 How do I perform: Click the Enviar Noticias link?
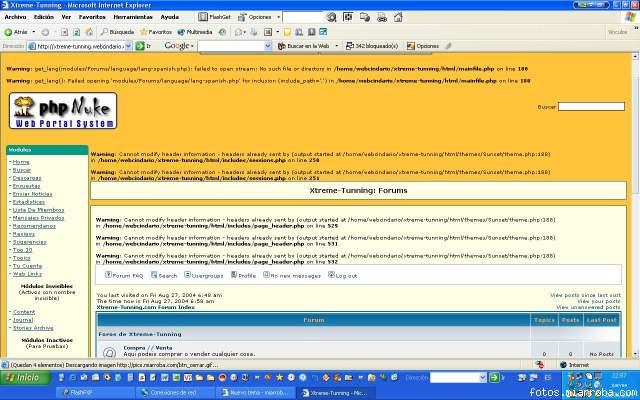tap(32, 194)
